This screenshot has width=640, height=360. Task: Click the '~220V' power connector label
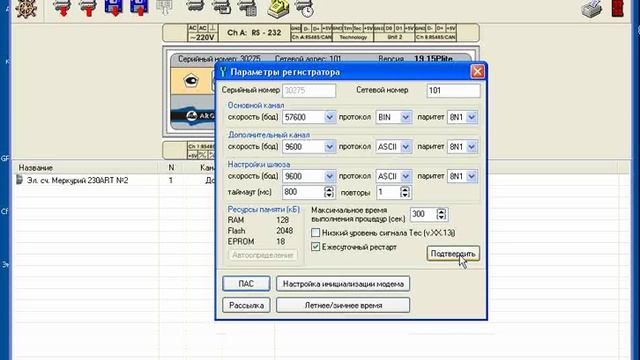(x=202, y=37)
